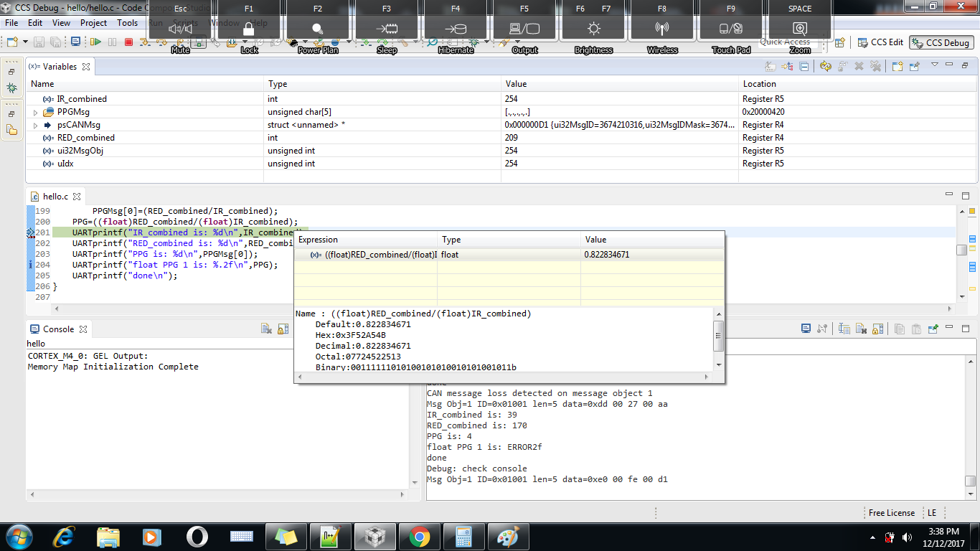Click the Open Perspective icon

(839, 42)
